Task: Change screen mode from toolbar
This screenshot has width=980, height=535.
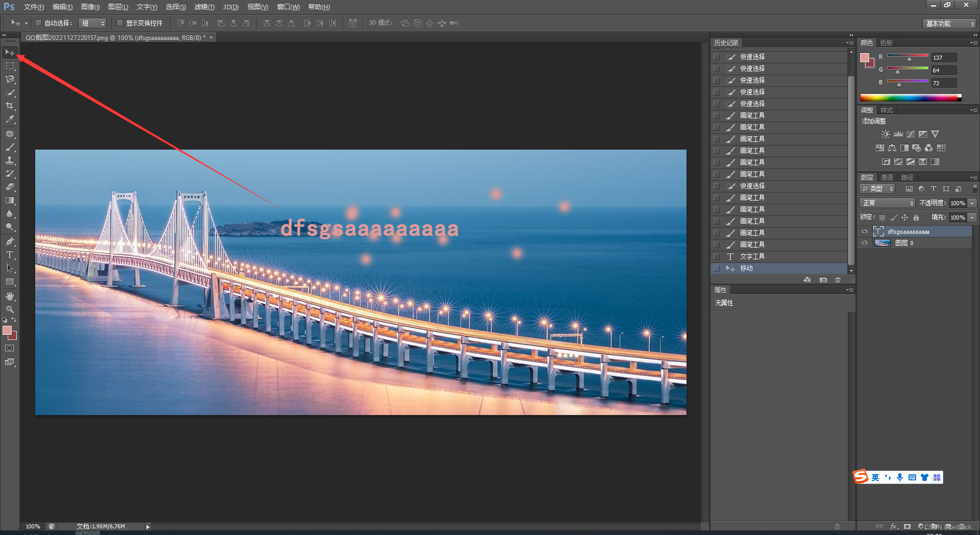Action: pos(10,362)
